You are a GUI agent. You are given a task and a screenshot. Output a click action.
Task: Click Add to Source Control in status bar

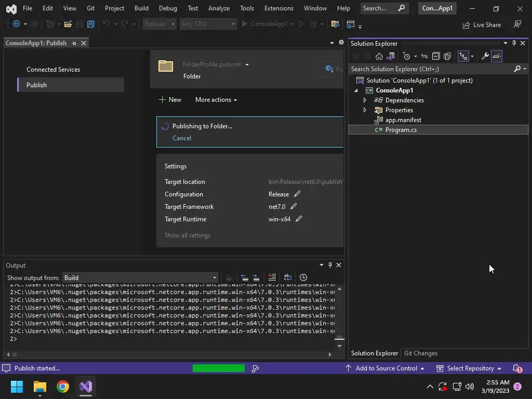coord(385,368)
